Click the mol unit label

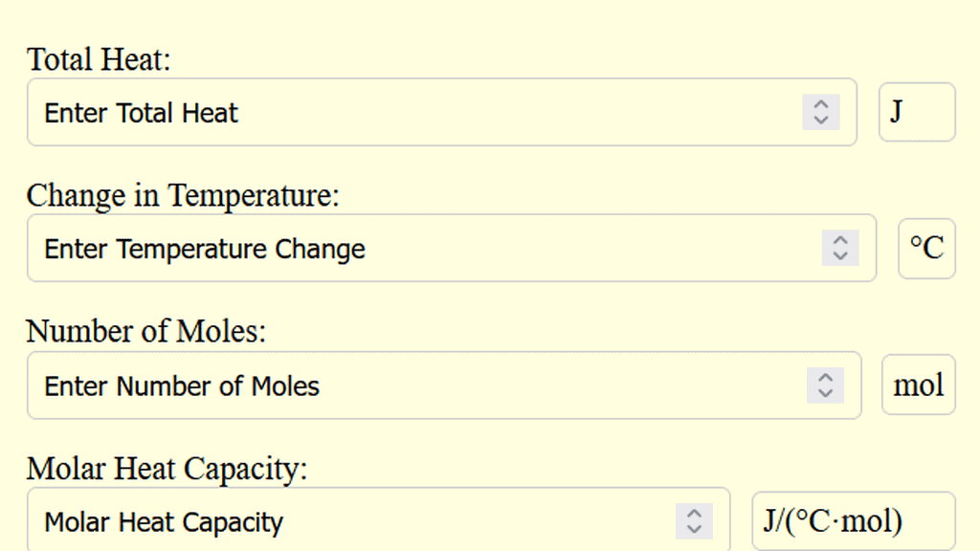coord(918,386)
